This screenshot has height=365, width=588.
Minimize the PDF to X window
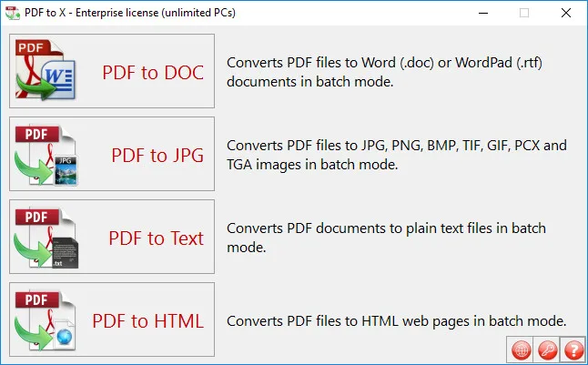(x=483, y=13)
